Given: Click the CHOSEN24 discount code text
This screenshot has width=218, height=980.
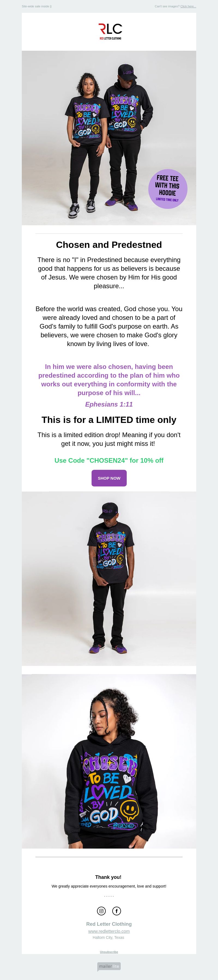Looking at the screenshot, I should click(x=109, y=460).
